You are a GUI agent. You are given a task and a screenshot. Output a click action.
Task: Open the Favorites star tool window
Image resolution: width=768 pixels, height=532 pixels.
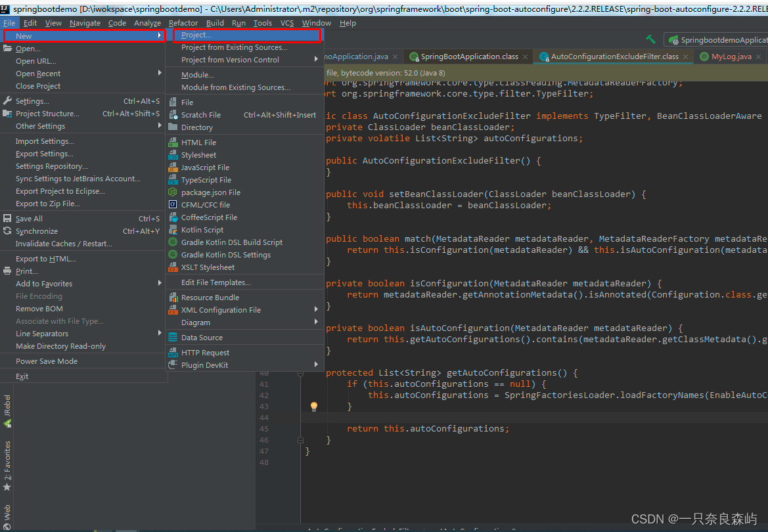[7, 466]
